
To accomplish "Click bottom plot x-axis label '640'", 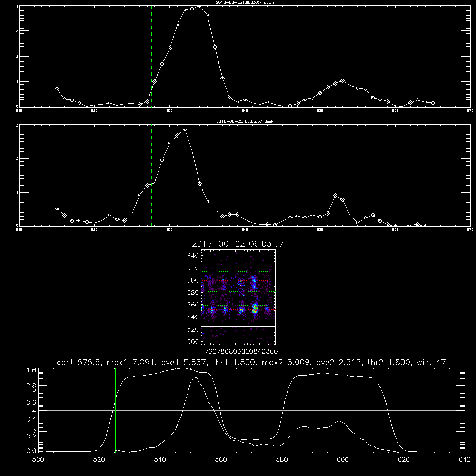I will (x=465, y=460).
